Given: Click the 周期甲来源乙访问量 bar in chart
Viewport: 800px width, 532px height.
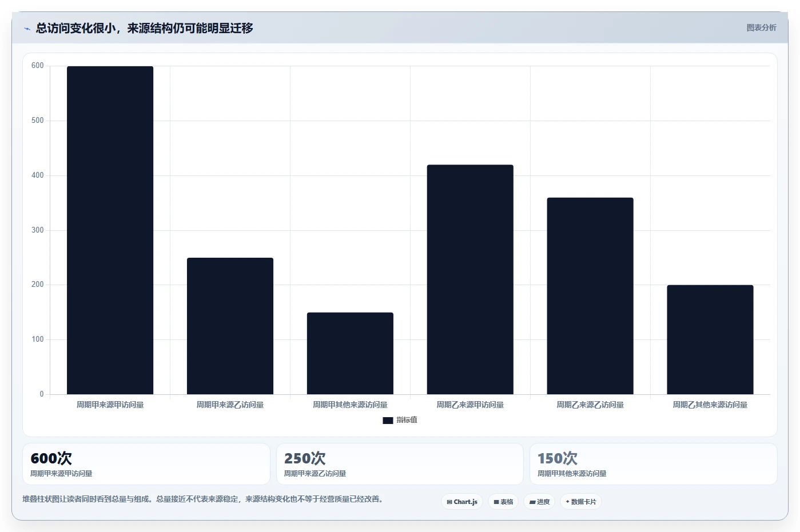Looking at the screenshot, I should click(x=230, y=326).
